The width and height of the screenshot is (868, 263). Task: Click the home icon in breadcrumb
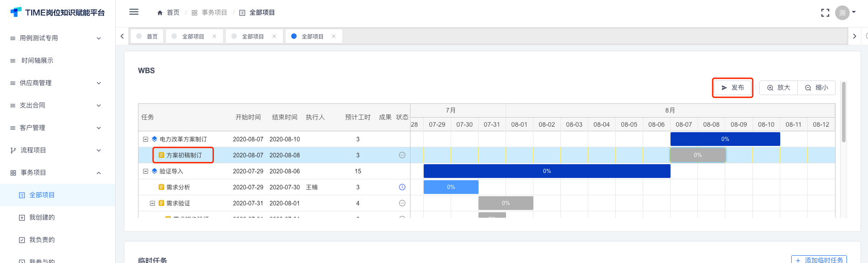click(x=160, y=13)
